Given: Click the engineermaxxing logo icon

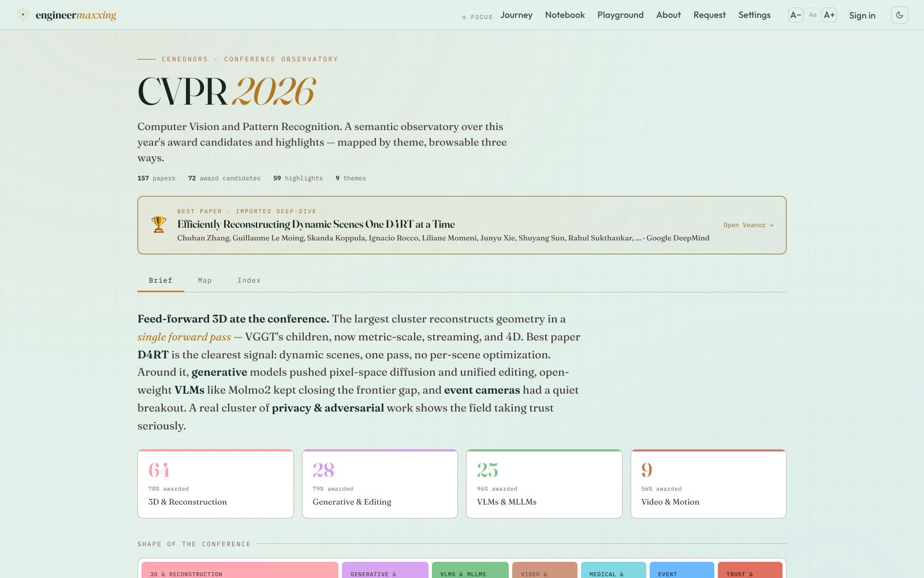Looking at the screenshot, I should 23,15.
